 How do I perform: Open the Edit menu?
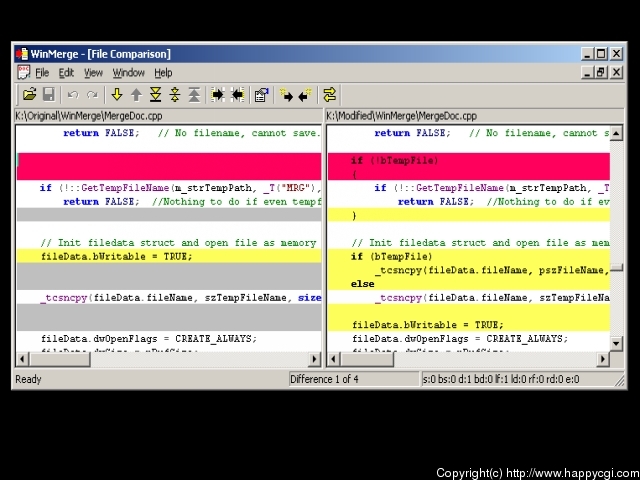pyautogui.click(x=66, y=73)
